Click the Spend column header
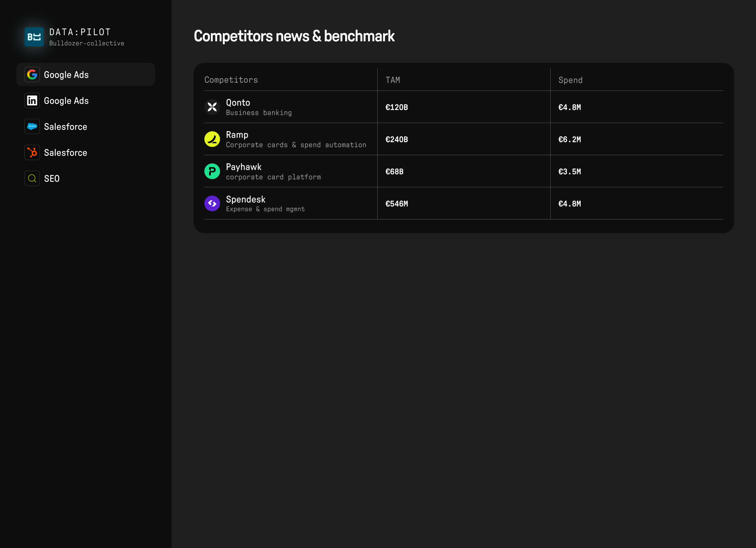 [570, 80]
